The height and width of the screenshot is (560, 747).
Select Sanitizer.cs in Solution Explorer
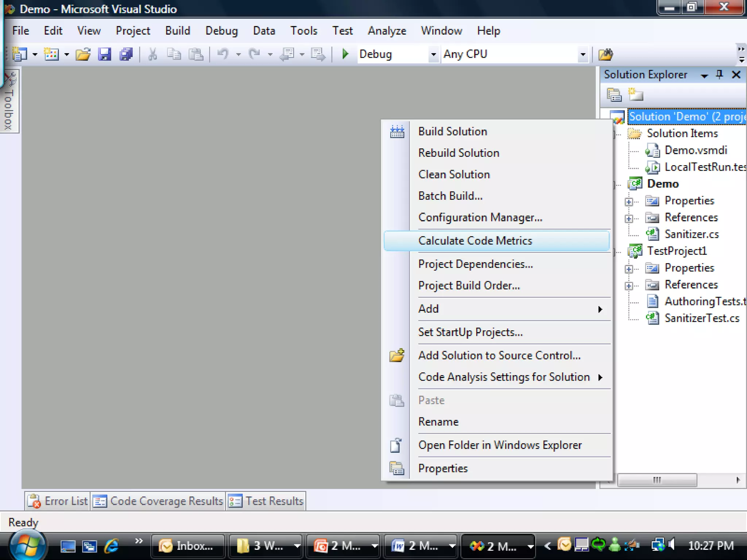click(691, 234)
